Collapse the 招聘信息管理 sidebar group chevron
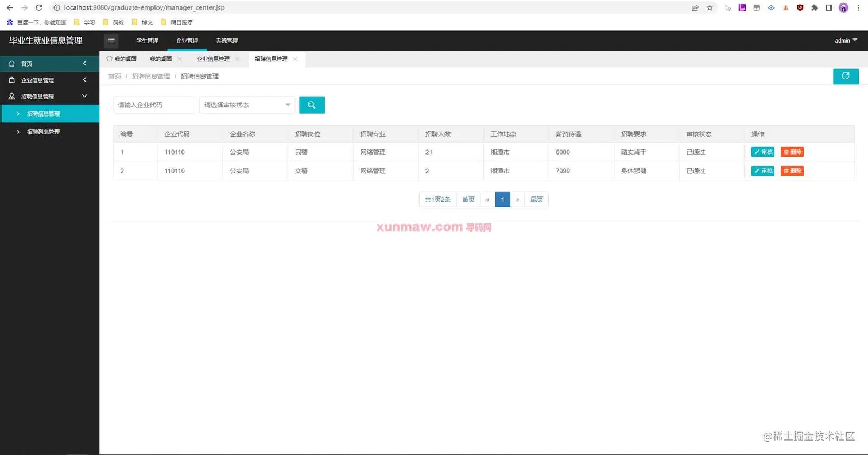868x455 pixels. [84, 97]
